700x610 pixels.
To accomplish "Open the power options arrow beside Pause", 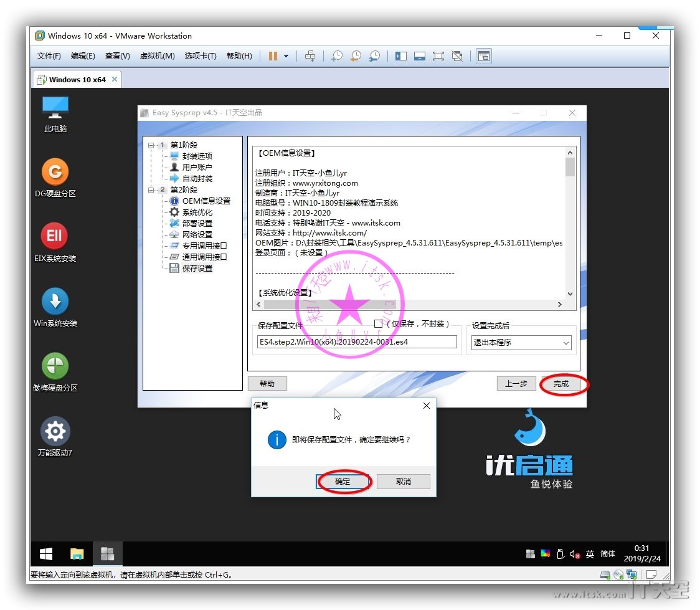I will click(x=286, y=56).
